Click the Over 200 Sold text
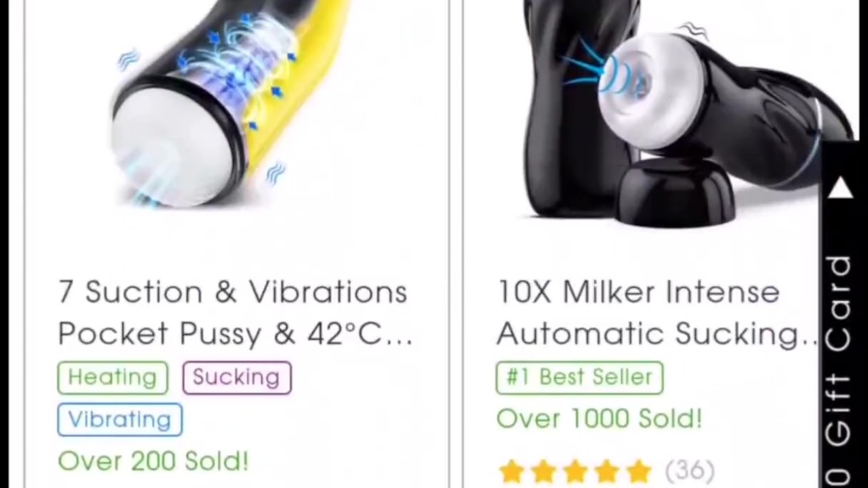The width and height of the screenshot is (868, 488). pyautogui.click(x=154, y=462)
